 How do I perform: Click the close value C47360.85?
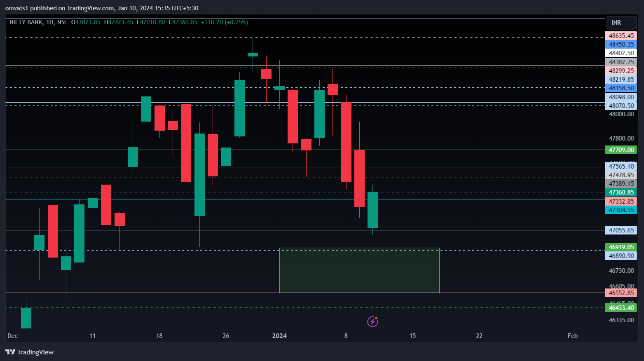pos(183,22)
